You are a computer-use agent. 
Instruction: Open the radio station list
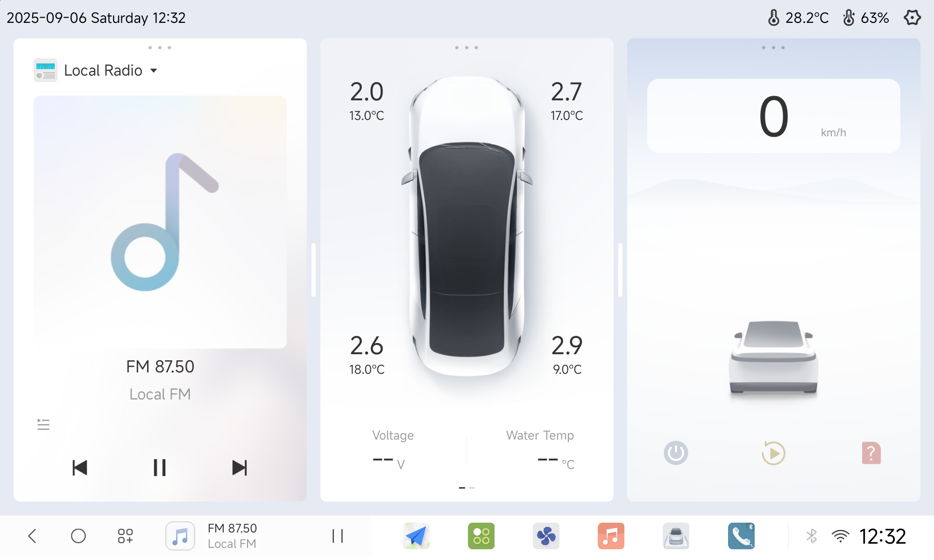43,424
